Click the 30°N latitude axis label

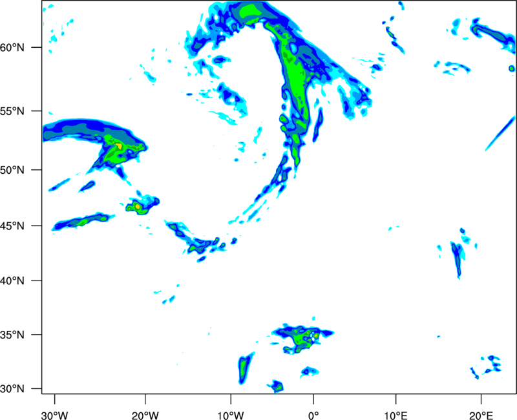click(x=12, y=389)
